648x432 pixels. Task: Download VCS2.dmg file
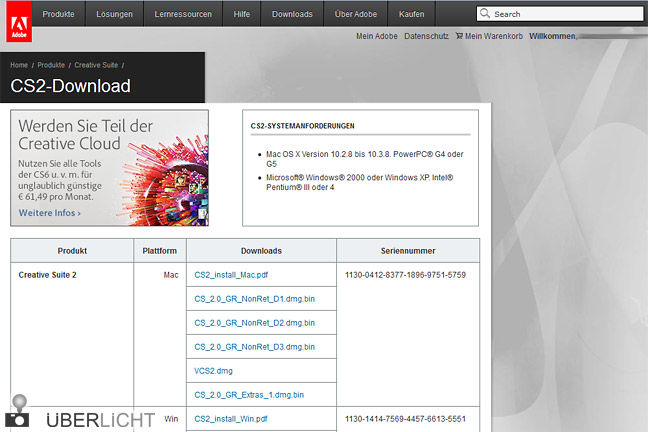click(x=213, y=371)
